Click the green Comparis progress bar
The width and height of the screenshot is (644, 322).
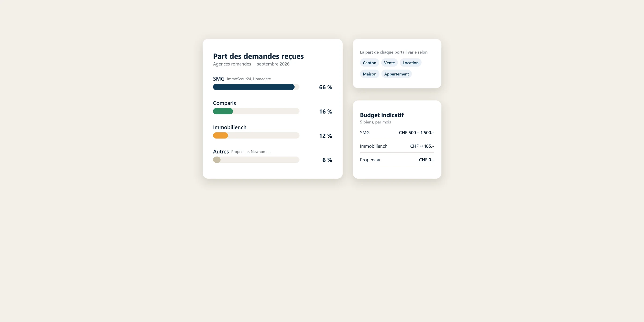pyautogui.click(x=256, y=111)
